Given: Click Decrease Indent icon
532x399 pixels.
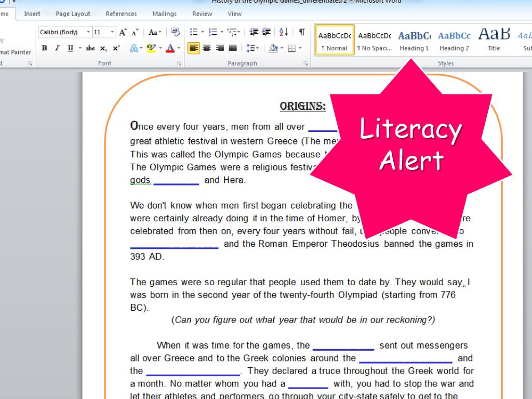Looking at the screenshot, I should tap(254, 32).
